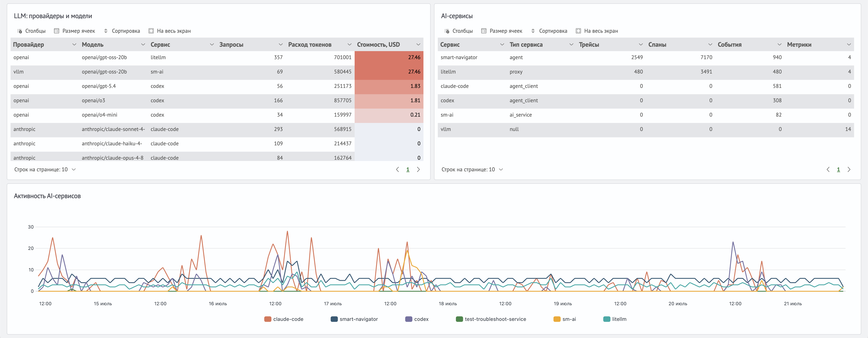Expand LLM providers table with На весь экран

[170, 31]
